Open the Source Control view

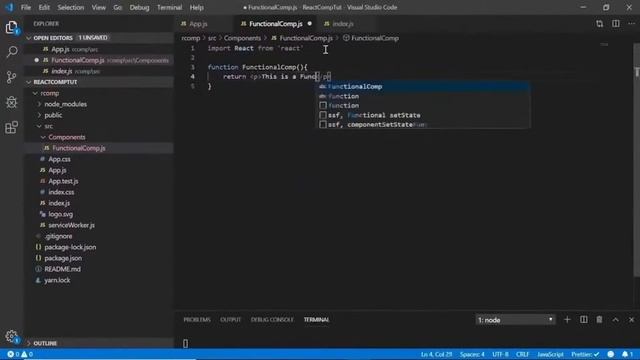point(11,77)
